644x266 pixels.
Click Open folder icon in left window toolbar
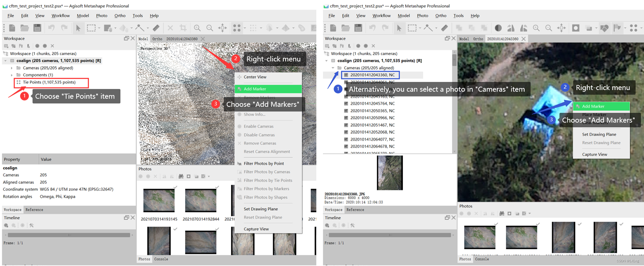click(25, 28)
